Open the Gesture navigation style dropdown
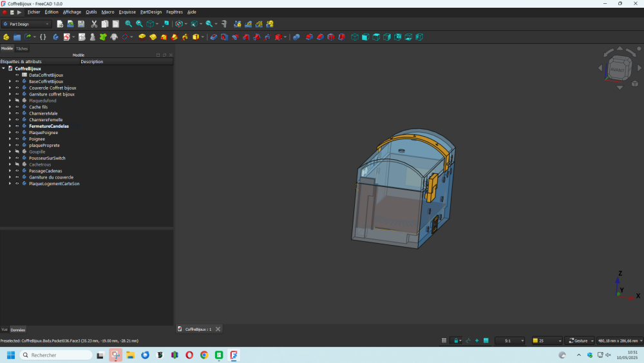The width and height of the screenshot is (644, 363). (x=580, y=340)
